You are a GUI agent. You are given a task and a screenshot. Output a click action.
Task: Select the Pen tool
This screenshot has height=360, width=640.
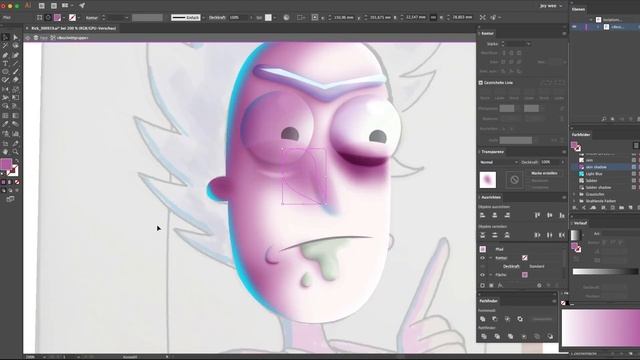[x=5, y=55]
